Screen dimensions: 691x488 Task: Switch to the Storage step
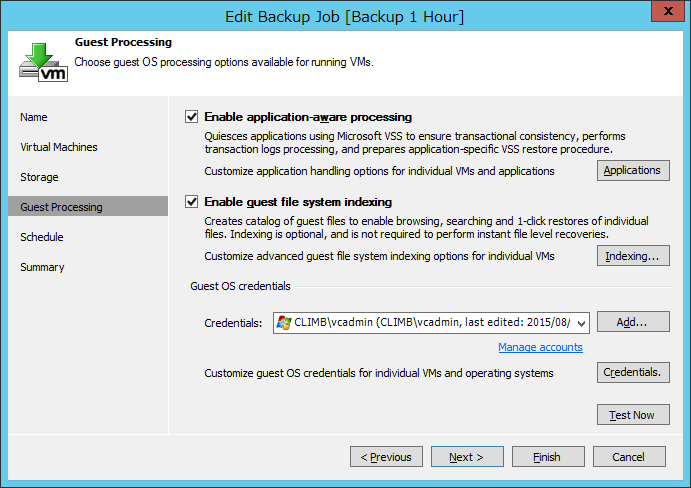pos(39,177)
